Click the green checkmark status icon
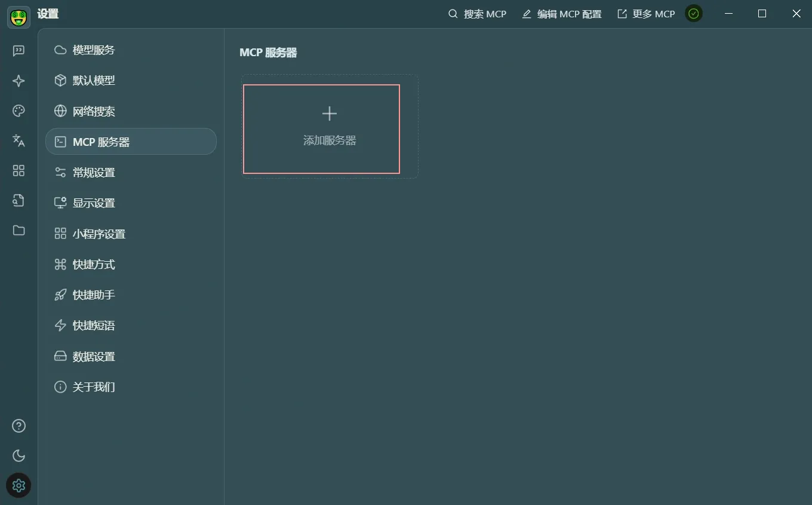The height and width of the screenshot is (505, 812). coord(693,14)
